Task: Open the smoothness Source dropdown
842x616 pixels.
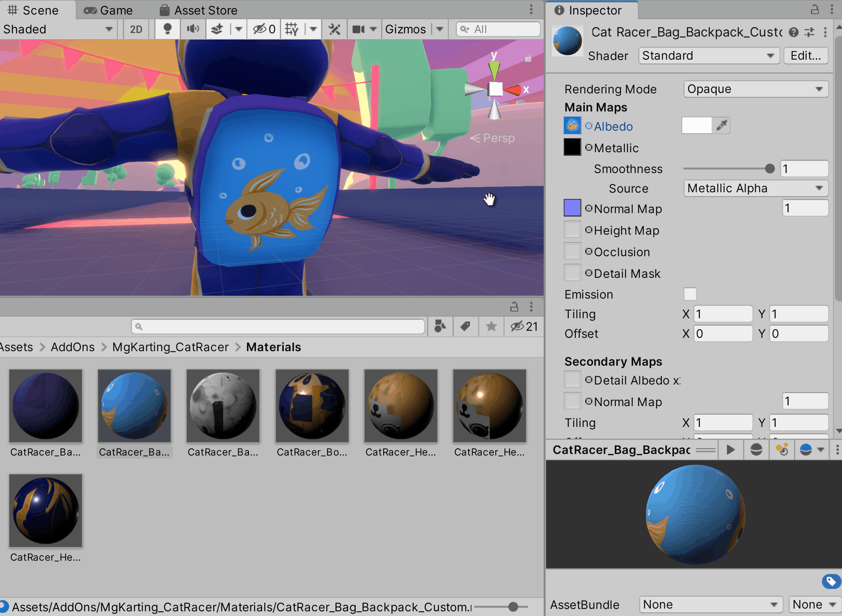Action: tap(756, 188)
